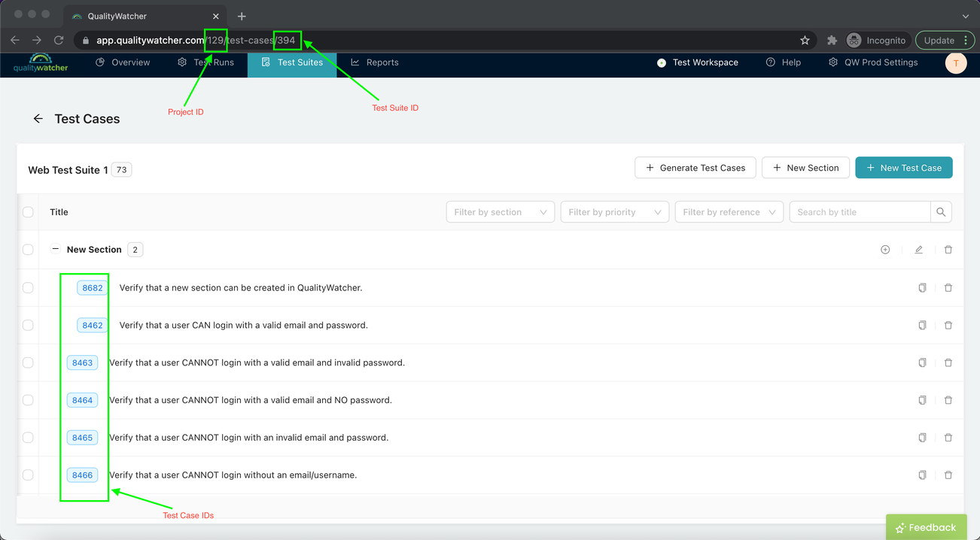Click Incognito profile indicator
The image size is (980, 540).
point(876,41)
